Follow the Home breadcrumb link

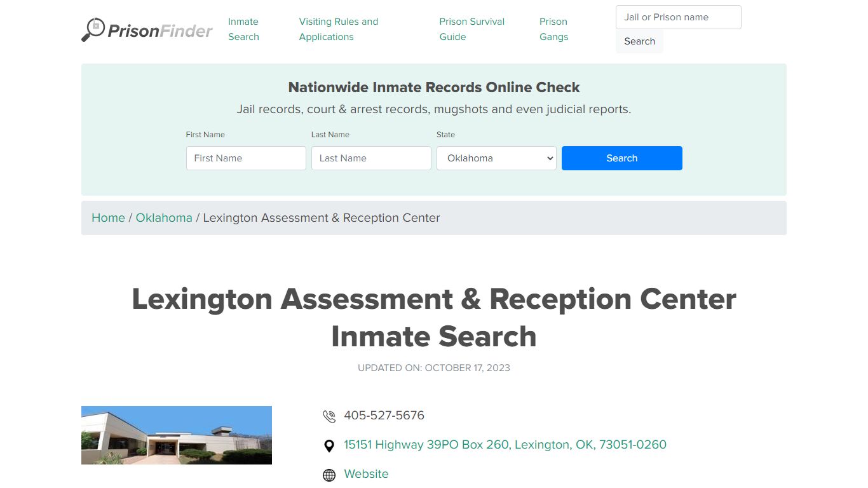[x=108, y=217]
